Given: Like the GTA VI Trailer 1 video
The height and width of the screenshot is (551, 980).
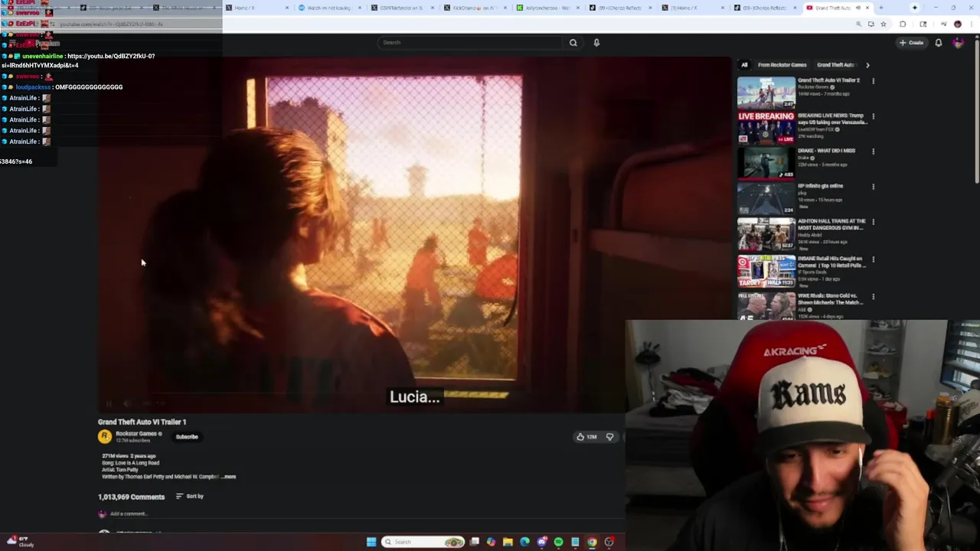Looking at the screenshot, I should tap(586, 437).
